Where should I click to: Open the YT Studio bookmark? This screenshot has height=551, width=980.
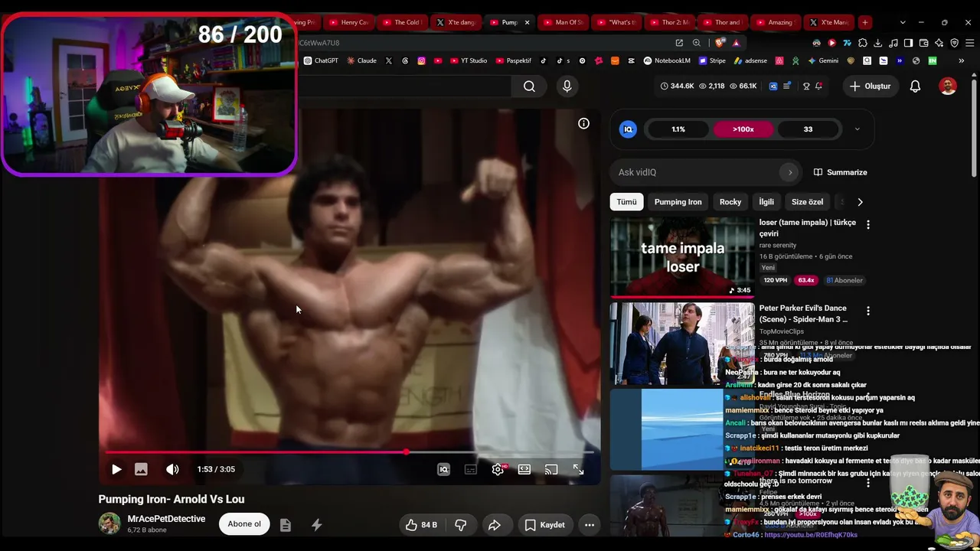(469, 60)
